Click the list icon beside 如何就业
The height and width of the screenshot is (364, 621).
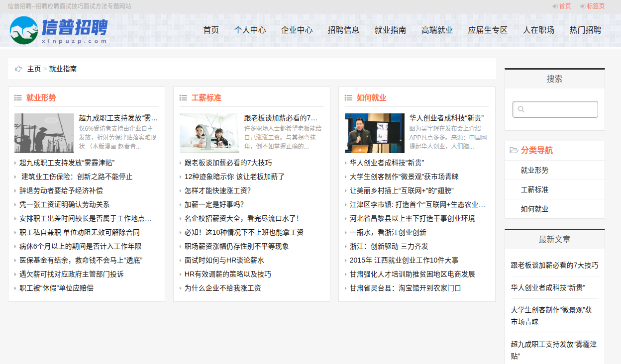[x=348, y=98]
